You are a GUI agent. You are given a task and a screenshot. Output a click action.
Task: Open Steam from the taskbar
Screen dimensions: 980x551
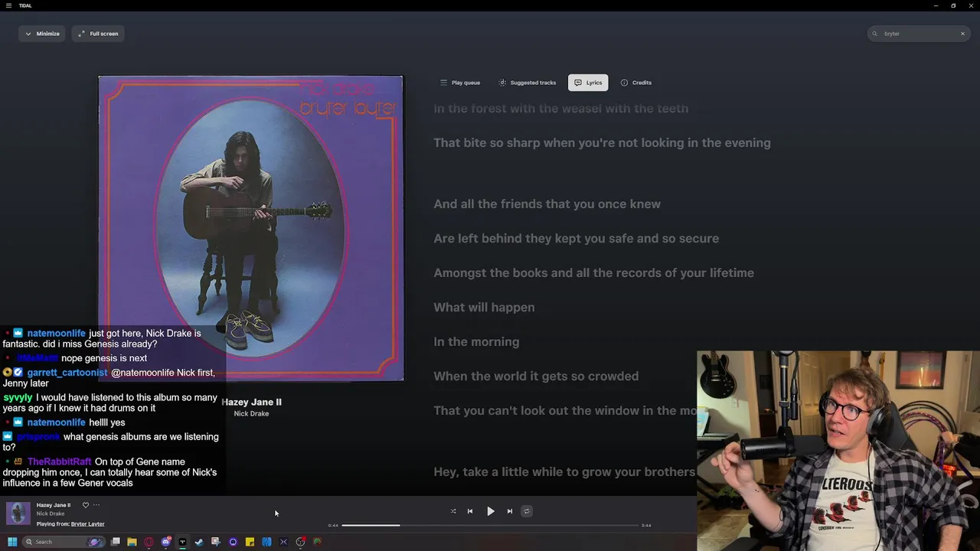[x=199, y=542]
